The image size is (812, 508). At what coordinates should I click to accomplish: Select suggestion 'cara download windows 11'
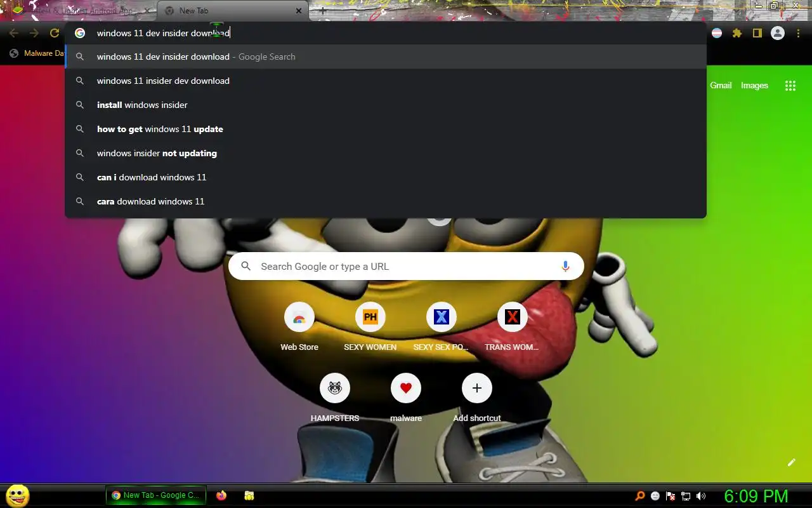tap(386, 201)
